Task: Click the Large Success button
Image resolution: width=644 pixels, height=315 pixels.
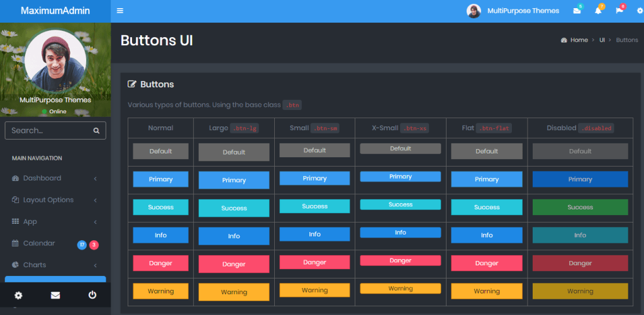Action: click(x=234, y=208)
